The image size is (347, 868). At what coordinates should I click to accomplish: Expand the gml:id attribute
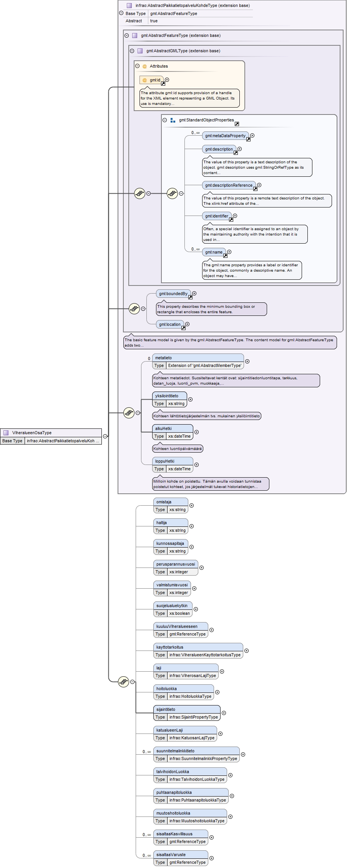coord(167,80)
